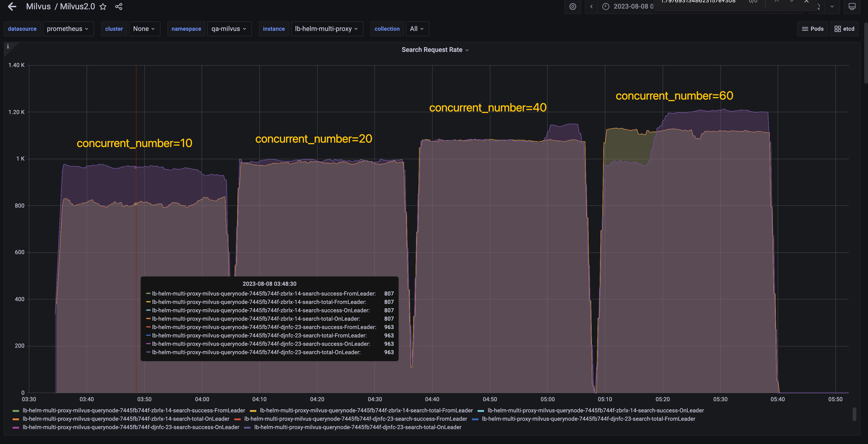This screenshot has height=444, width=868.
Task: Open the prometheus datasource dropdown
Action: 68,29
